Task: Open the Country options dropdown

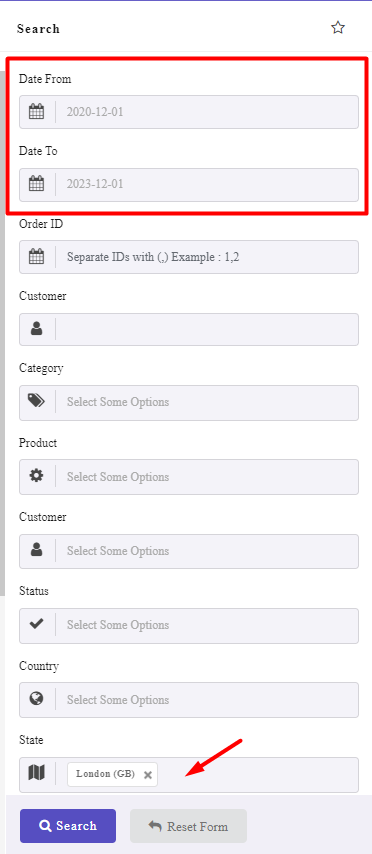Action: [x=207, y=699]
